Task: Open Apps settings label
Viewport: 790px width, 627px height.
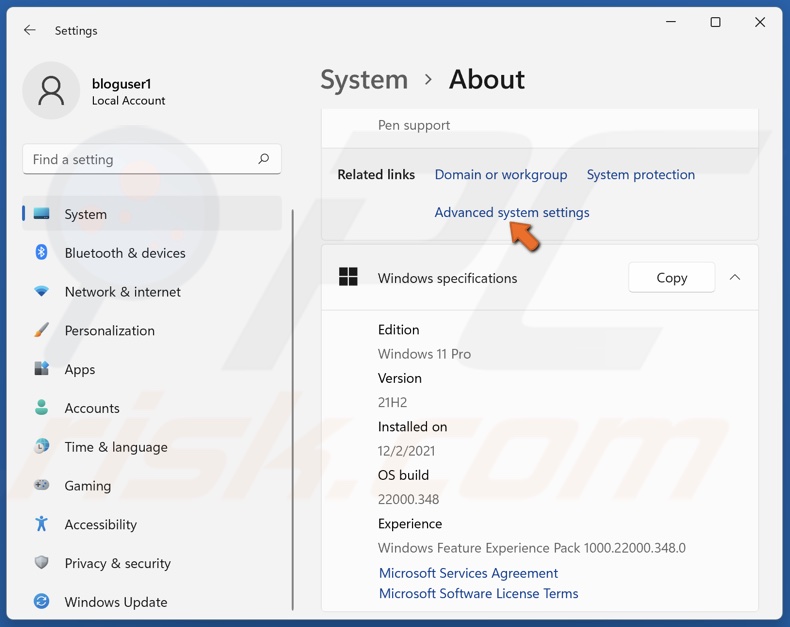Action: 80,369
